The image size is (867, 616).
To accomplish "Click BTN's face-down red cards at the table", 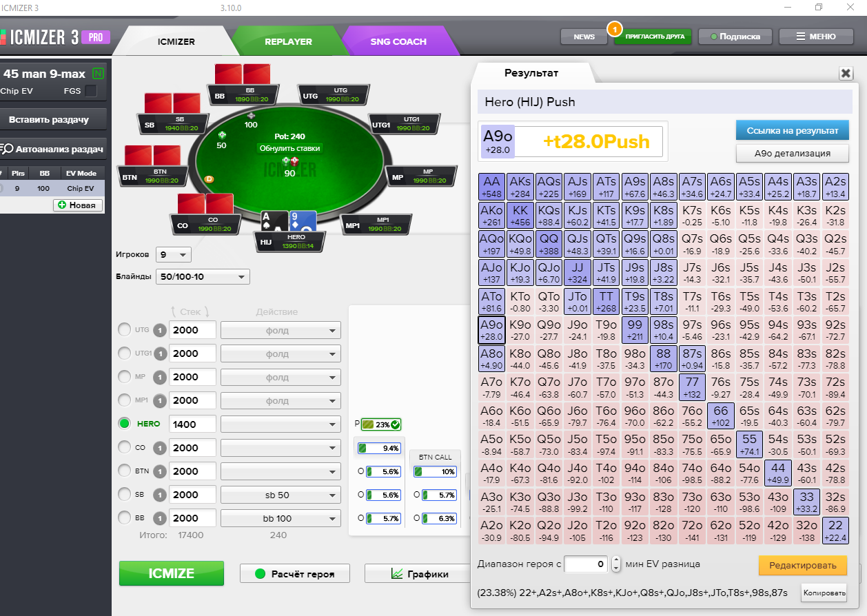I will 152,156.
